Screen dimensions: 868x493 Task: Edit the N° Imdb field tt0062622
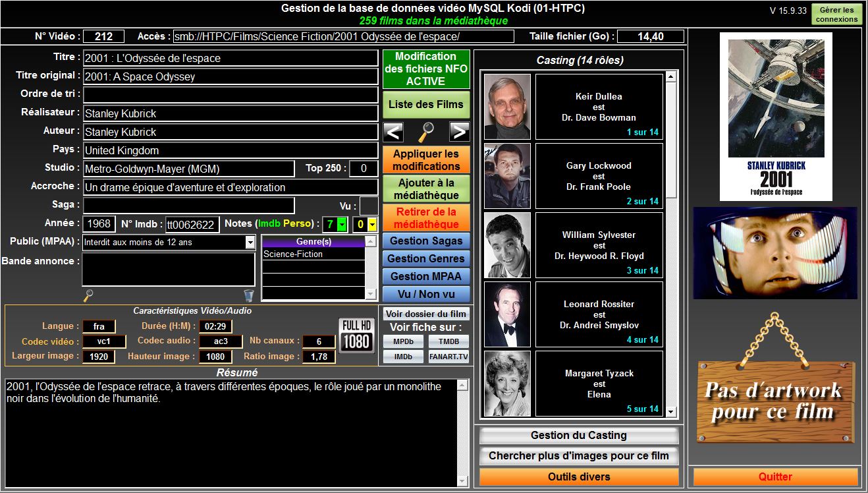pyautogui.click(x=192, y=225)
